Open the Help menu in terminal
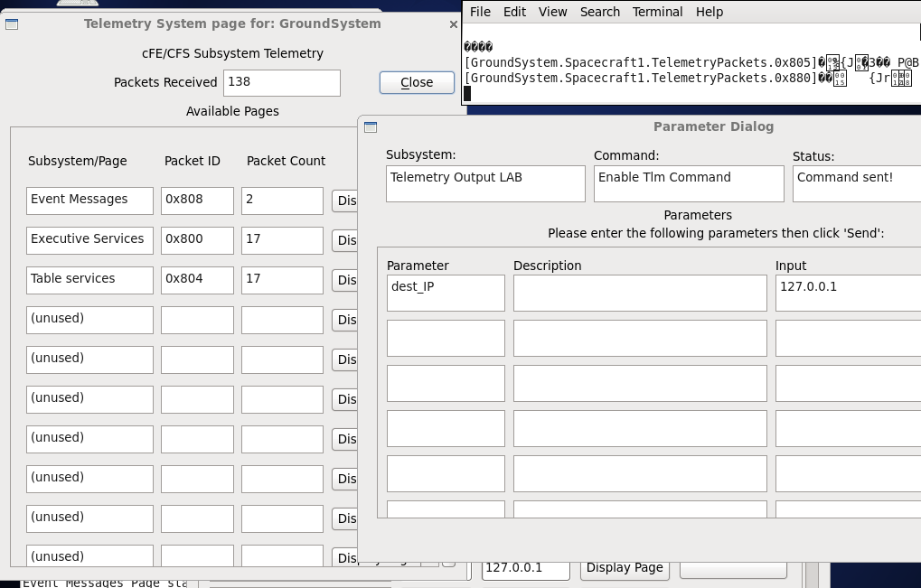The image size is (921, 588). 710,12
